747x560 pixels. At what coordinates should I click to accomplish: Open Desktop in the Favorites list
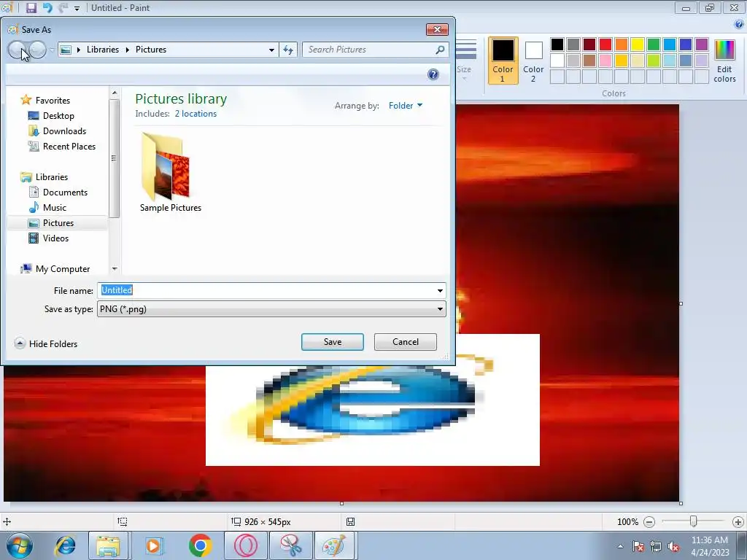[x=58, y=116]
